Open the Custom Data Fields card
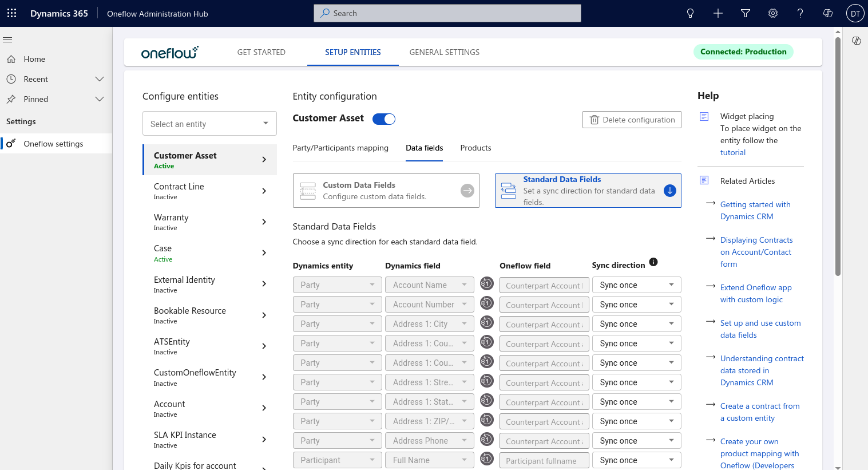Screen dimensions: 868x470 tap(386, 191)
